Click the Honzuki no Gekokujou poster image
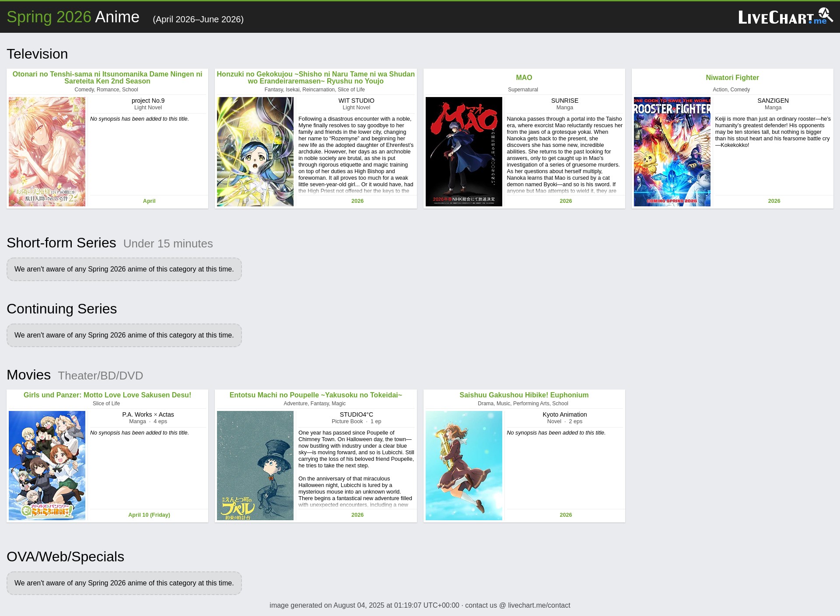The width and height of the screenshot is (840, 616). tap(255, 152)
